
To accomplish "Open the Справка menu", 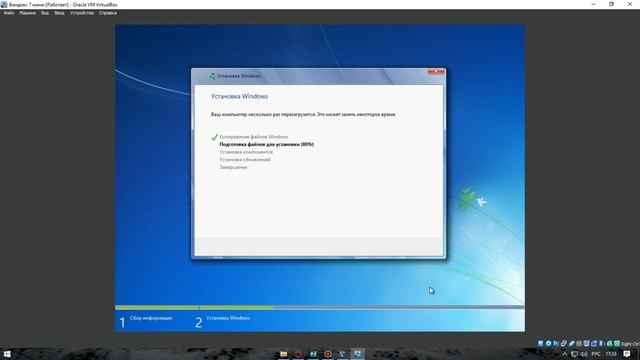I will click(x=108, y=13).
